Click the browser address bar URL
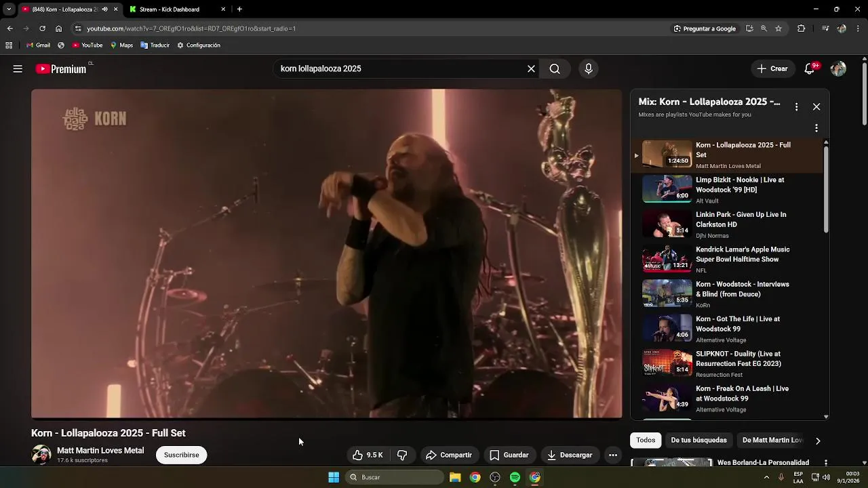Viewport: 868px width, 488px height. [x=191, y=28]
